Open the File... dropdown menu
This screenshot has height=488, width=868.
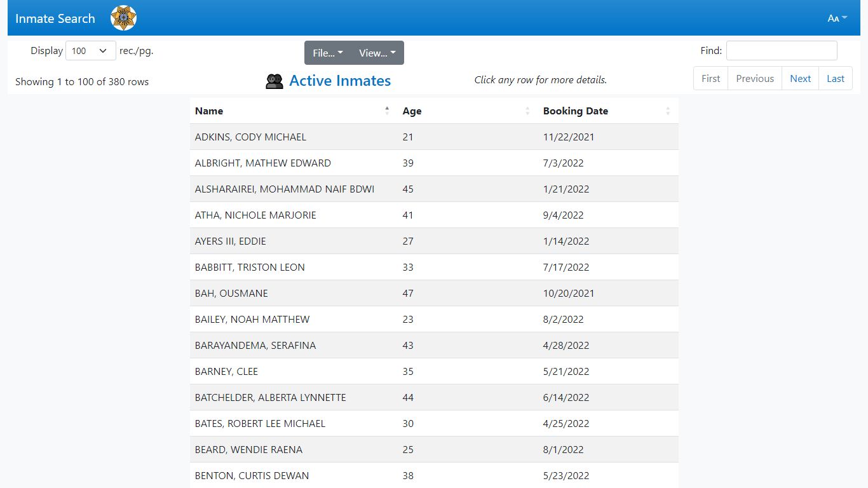(328, 53)
